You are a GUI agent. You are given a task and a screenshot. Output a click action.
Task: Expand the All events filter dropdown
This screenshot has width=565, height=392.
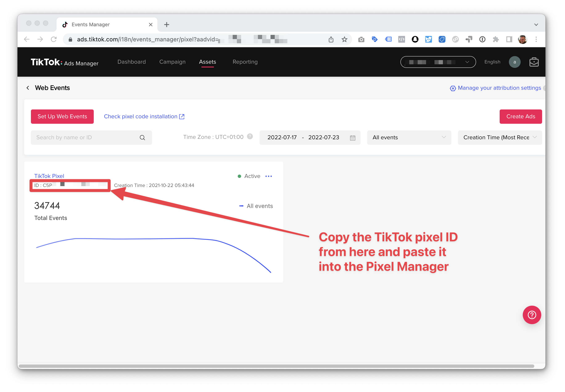click(x=409, y=138)
